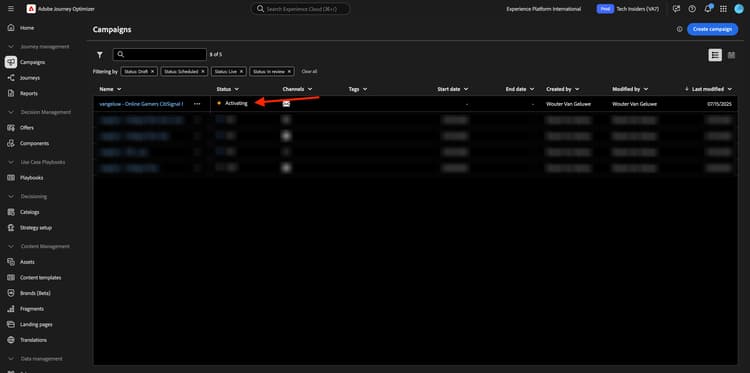Collapse the Use Case Playbooks section
The width and height of the screenshot is (750, 373).
(11, 162)
